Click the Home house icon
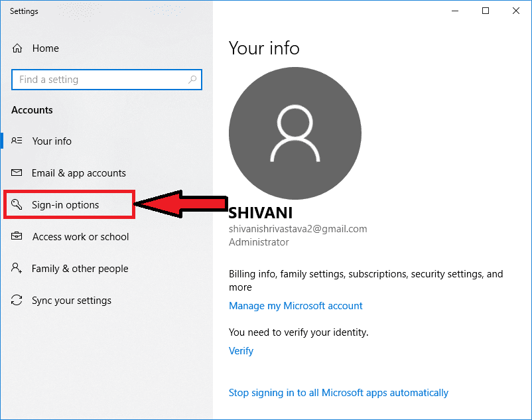The image size is (532, 420). pyautogui.click(x=17, y=48)
